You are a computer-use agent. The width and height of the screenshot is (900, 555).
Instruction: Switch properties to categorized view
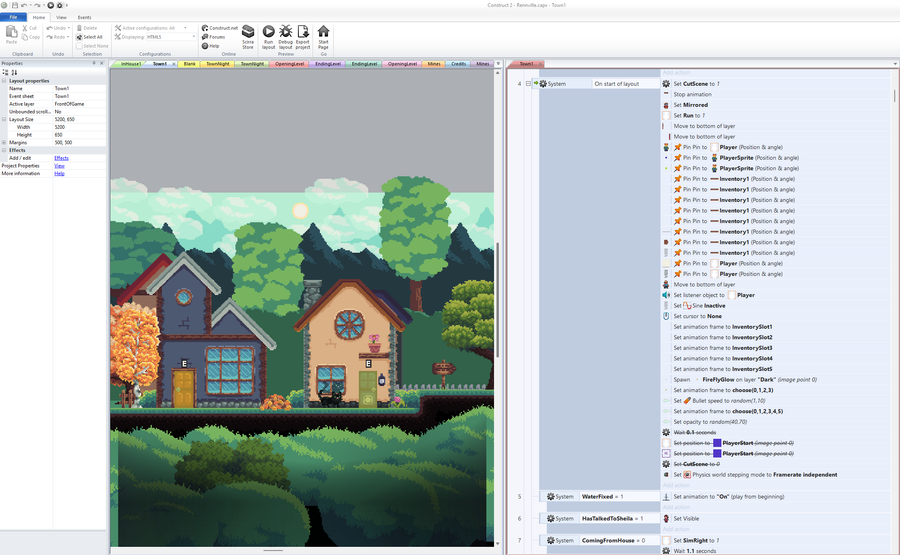(x=6, y=72)
